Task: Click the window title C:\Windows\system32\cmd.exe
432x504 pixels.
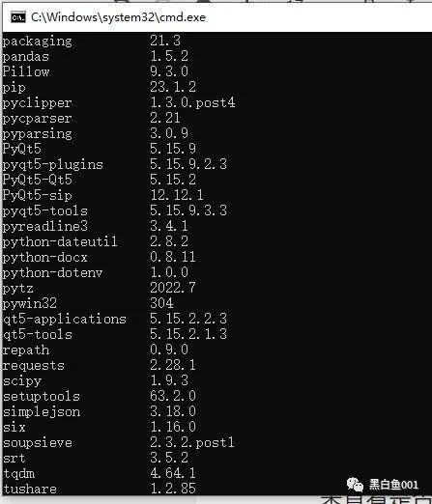Action: click(x=118, y=17)
